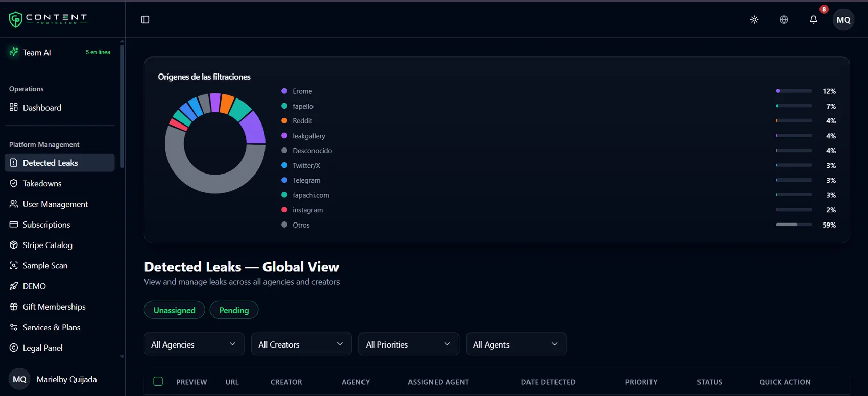The height and width of the screenshot is (396, 868).
Task: Click the Detected Leaks alert icon
Action: (x=14, y=163)
